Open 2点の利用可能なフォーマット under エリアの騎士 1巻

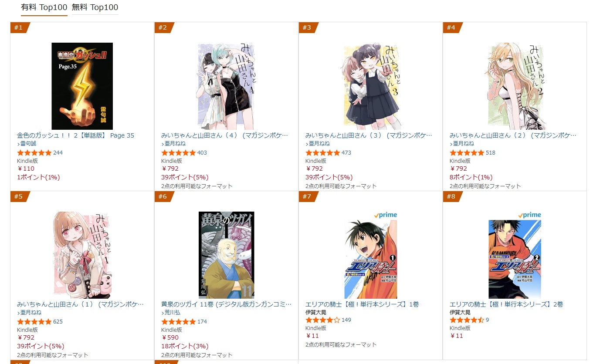(x=341, y=345)
